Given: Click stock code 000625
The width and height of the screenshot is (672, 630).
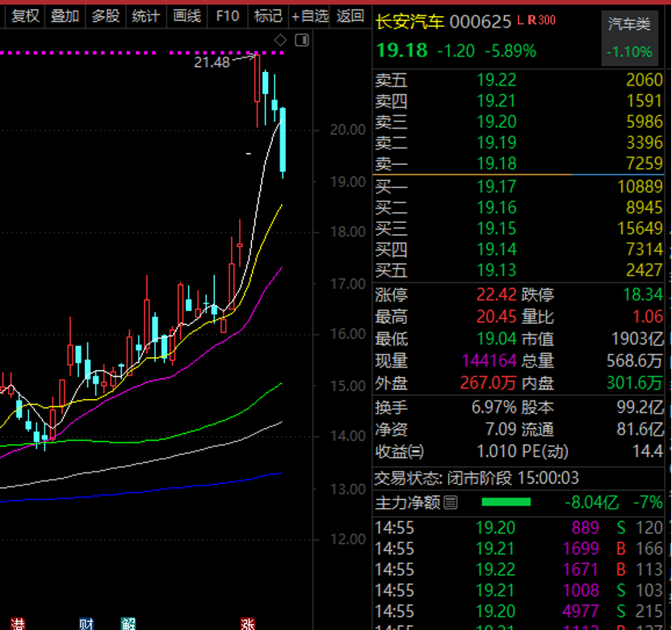Looking at the screenshot, I should [x=481, y=22].
